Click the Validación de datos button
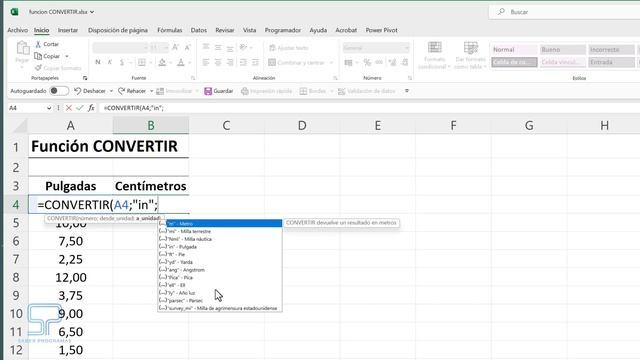This screenshot has height=360, width=640. (x=367, y=91)
